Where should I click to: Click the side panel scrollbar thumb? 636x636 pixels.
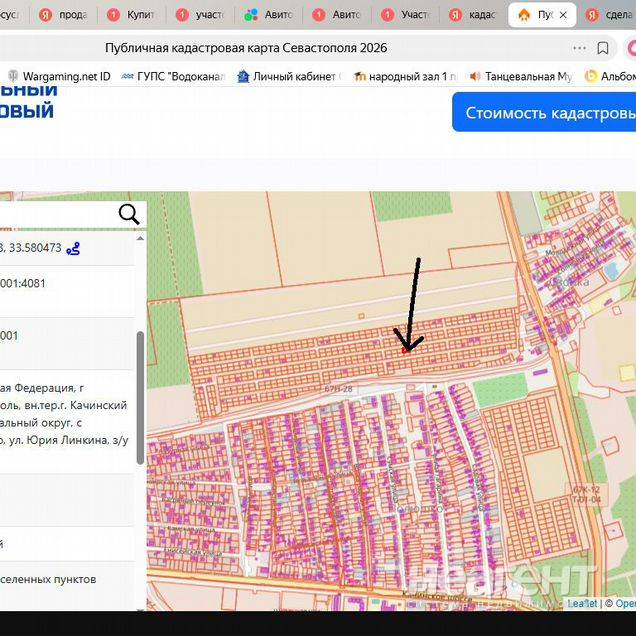pyautogui.click(x=140, y=400)
